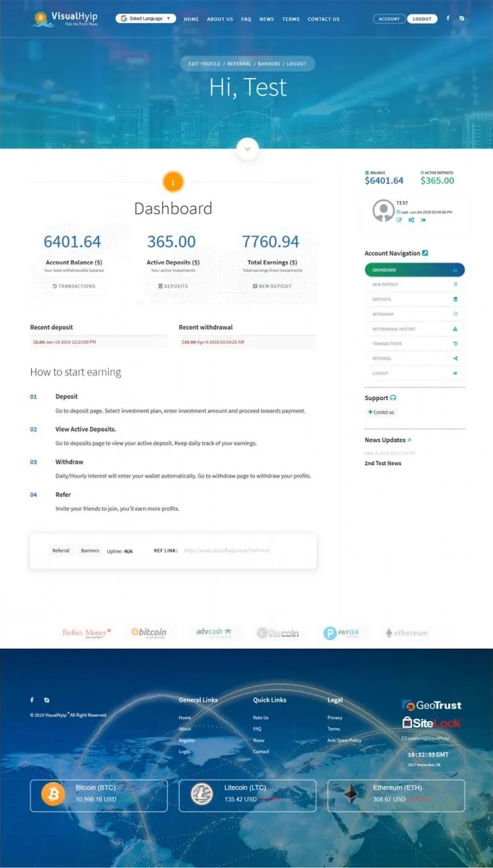Select Logout in Account Navigation

[415, 373]
